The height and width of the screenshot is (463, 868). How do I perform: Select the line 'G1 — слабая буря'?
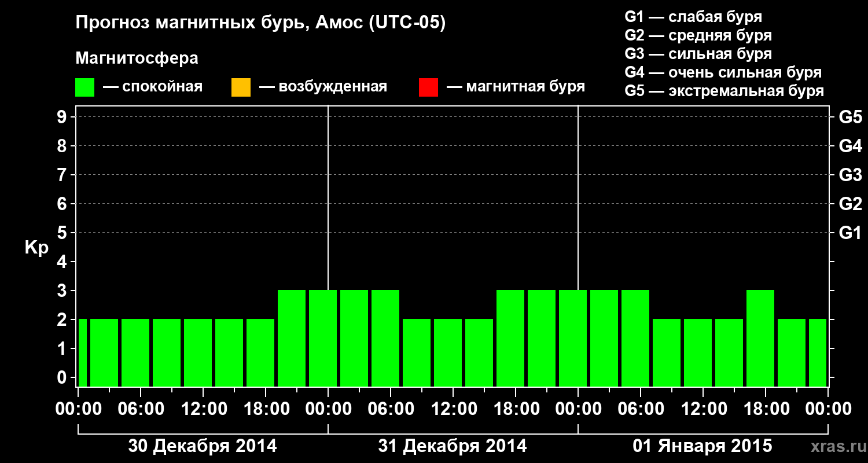pos(693,17)
